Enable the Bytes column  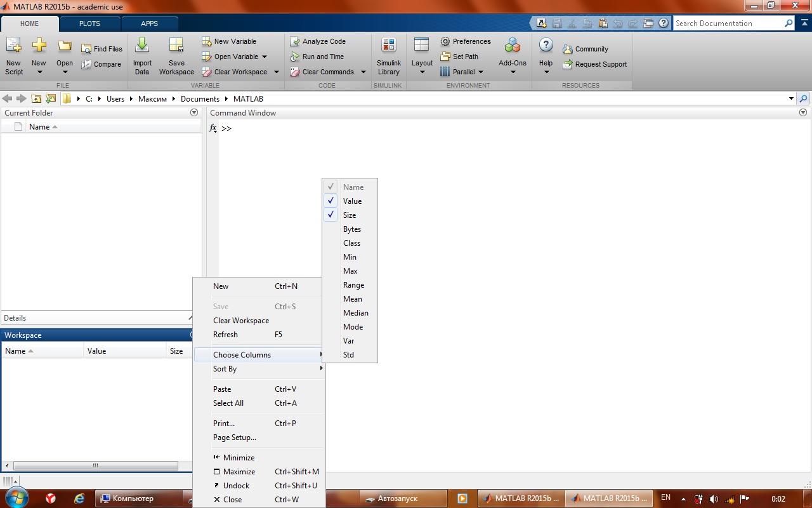350,229
